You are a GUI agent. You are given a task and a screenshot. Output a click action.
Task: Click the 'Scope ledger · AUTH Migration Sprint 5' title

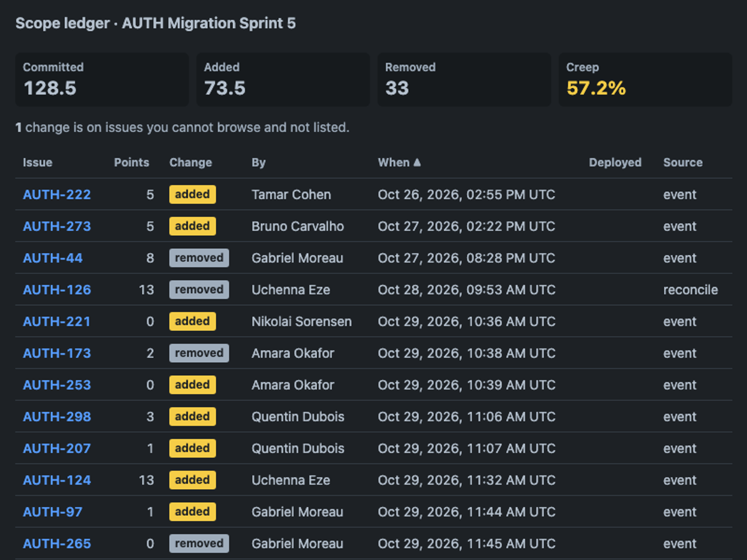click(156, 24)
